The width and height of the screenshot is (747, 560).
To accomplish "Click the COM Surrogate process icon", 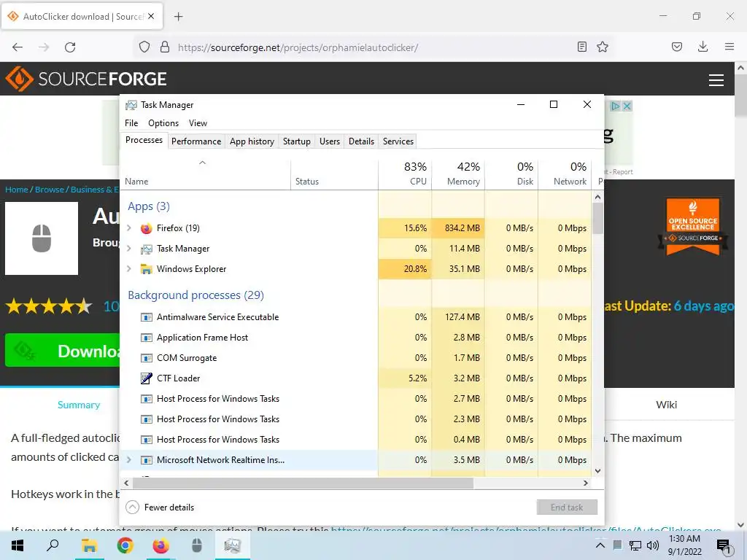I will pos(146,358).
